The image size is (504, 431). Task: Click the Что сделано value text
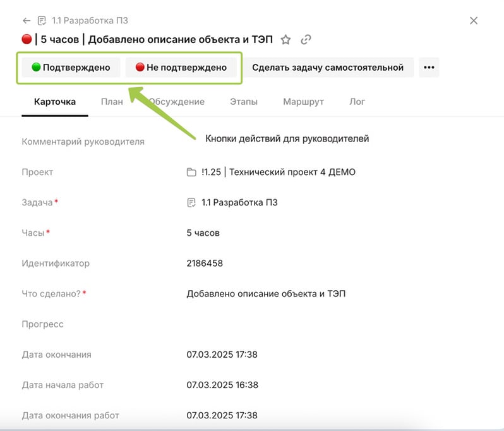click(266, 294)
